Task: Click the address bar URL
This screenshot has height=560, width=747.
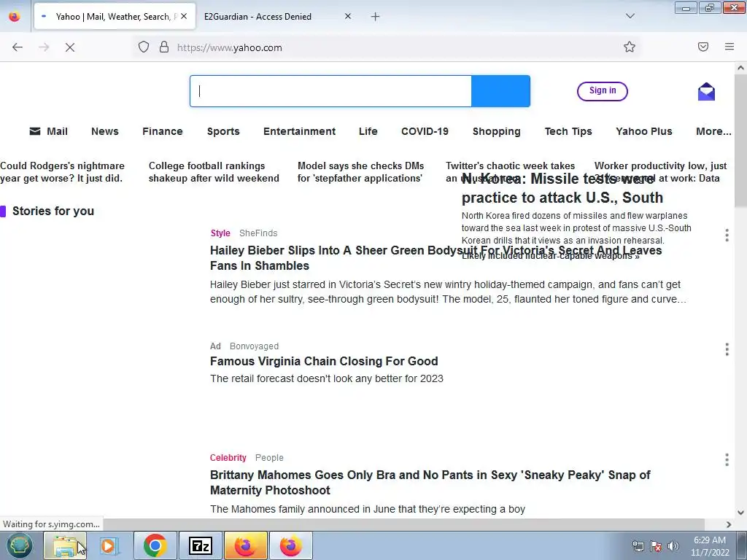Action: pyautogui.click(x=229, y=47)
